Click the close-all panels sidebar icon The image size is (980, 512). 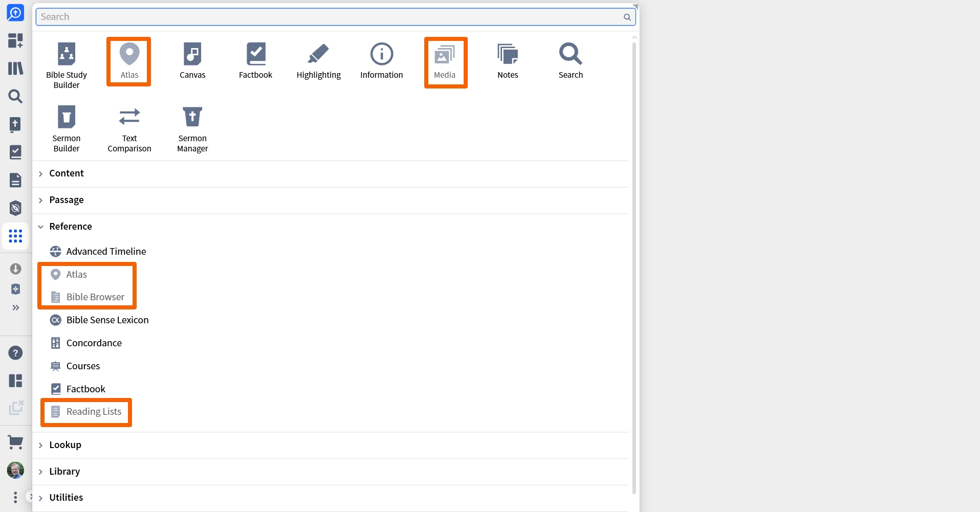16,408
